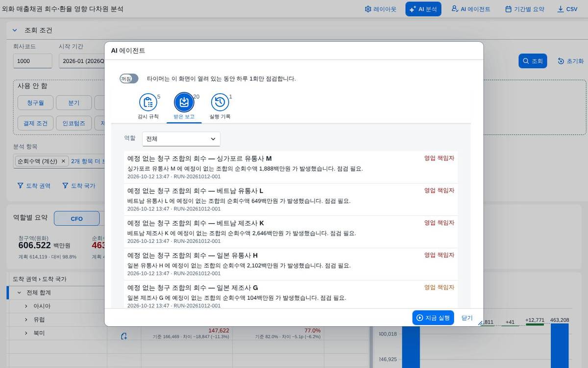The width and height of the screenshot is (588, 368).
Task: Click the 초기화 reset button
Action: coord(571,61)
